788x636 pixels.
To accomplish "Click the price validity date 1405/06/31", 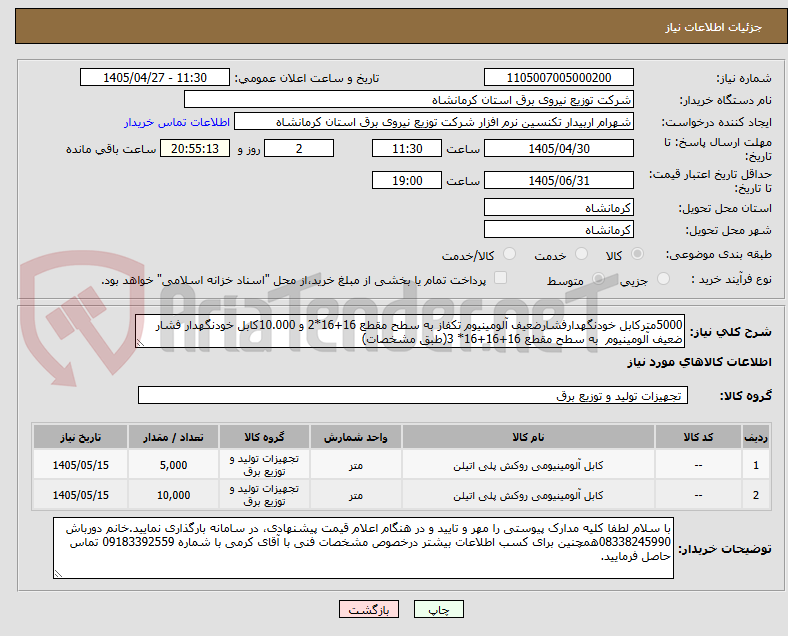I will [558, 180].
